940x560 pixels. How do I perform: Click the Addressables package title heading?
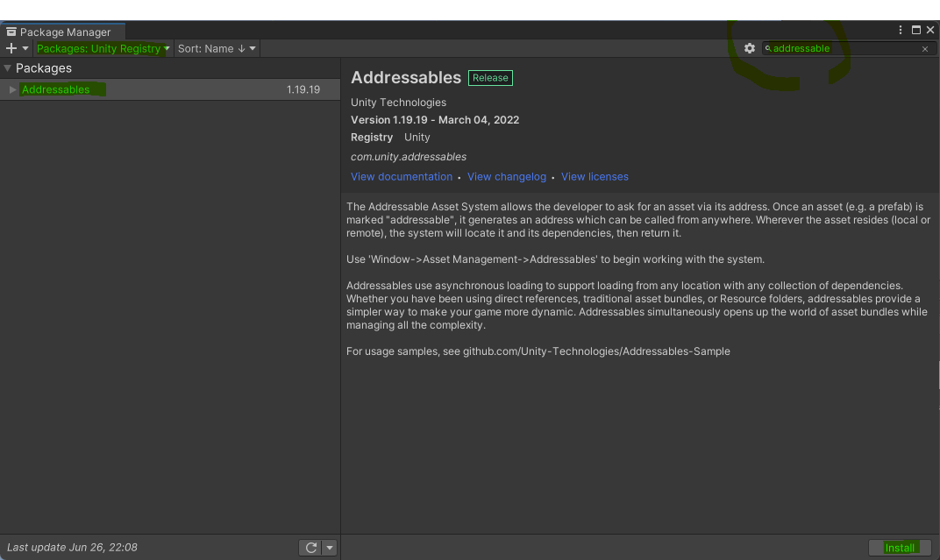(406, 78)
